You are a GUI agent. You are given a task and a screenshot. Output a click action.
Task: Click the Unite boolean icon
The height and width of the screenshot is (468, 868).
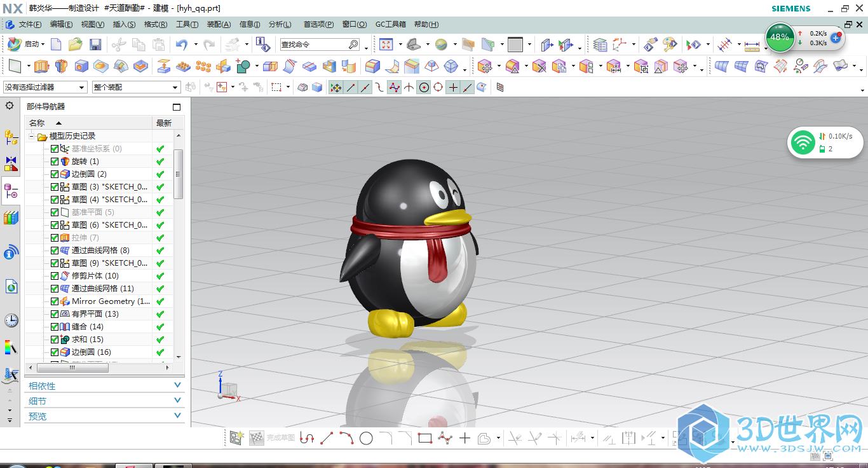(x=243, y=66)
